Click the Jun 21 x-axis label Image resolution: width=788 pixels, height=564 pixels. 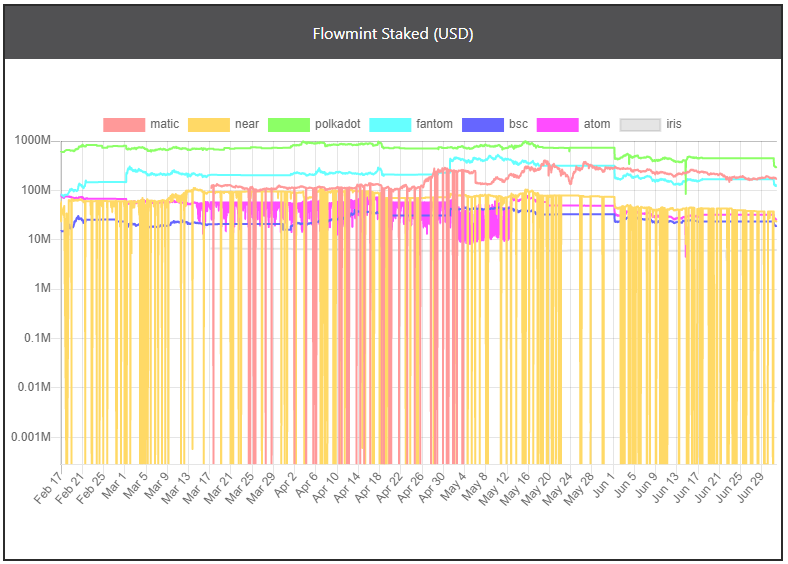708,488
